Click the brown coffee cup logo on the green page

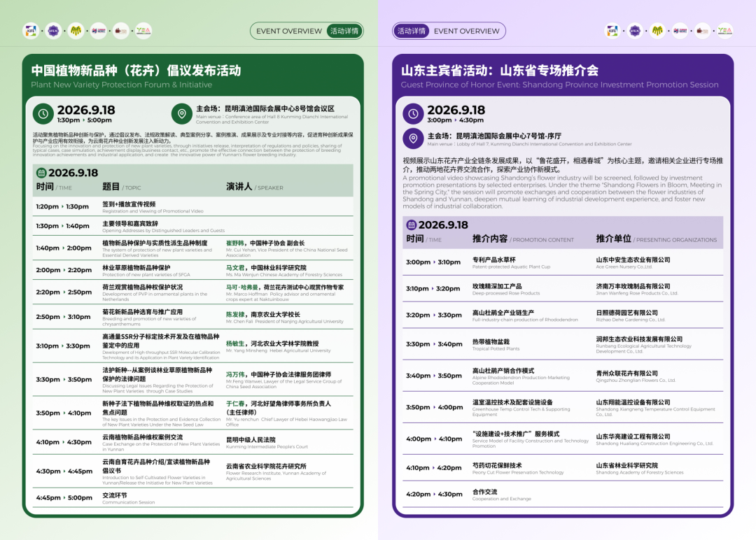tap(121, 31)
